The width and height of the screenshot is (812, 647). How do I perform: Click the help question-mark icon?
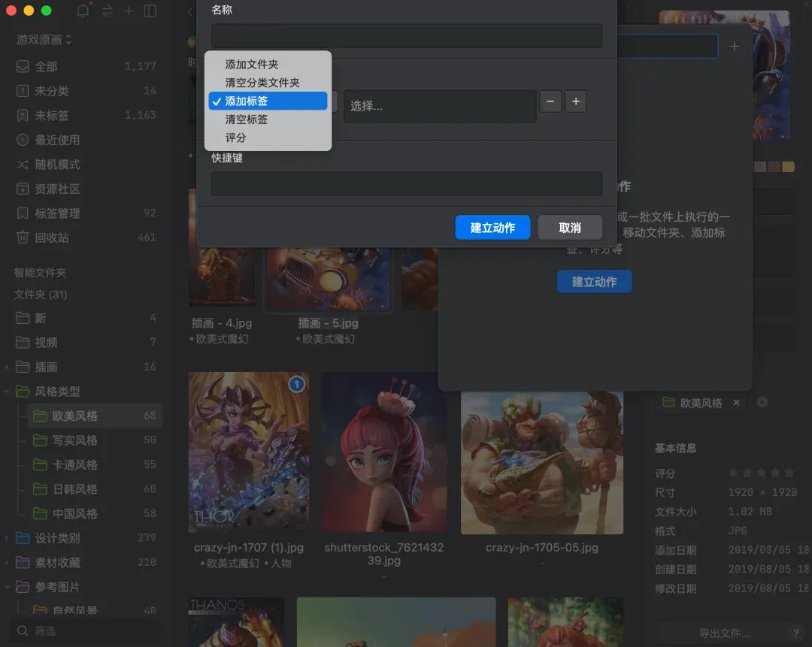pyautogui.click(x=796, y=633)
